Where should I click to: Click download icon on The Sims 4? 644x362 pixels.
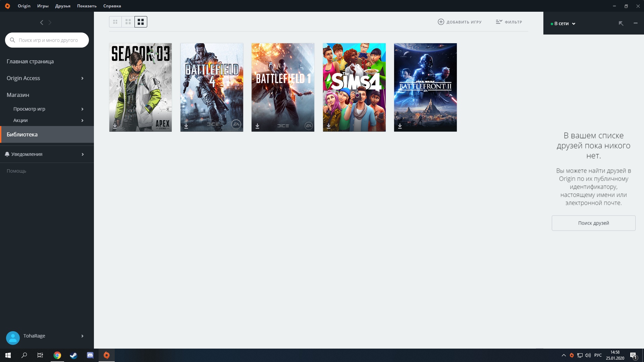[x=329, y=126]
